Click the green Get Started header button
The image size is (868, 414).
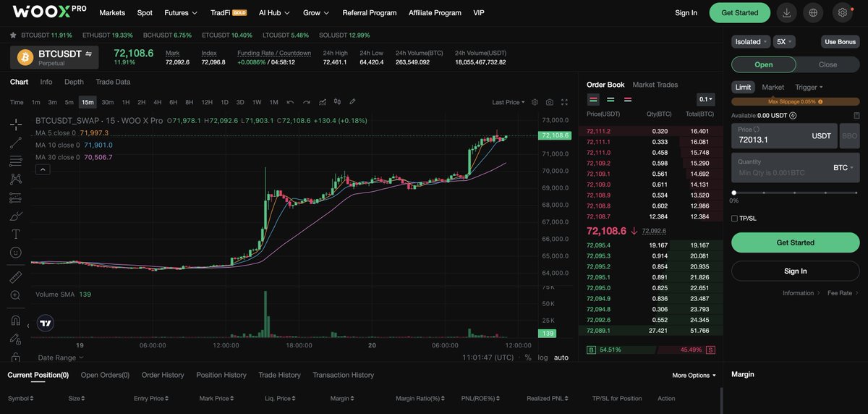click(740, 12)
